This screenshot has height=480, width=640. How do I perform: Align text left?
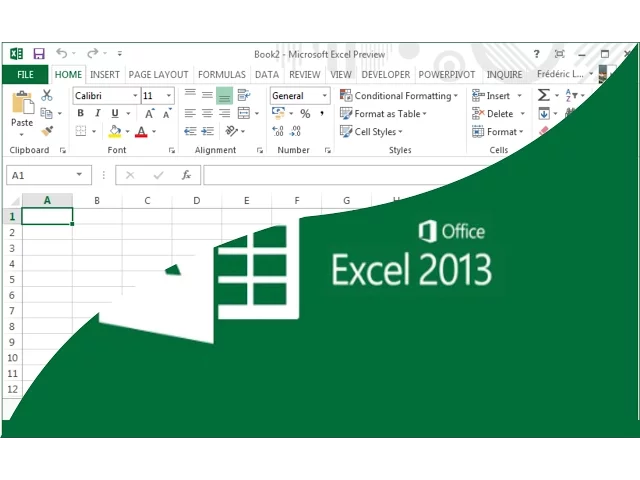pyautogui.click(x=190, y=113)
